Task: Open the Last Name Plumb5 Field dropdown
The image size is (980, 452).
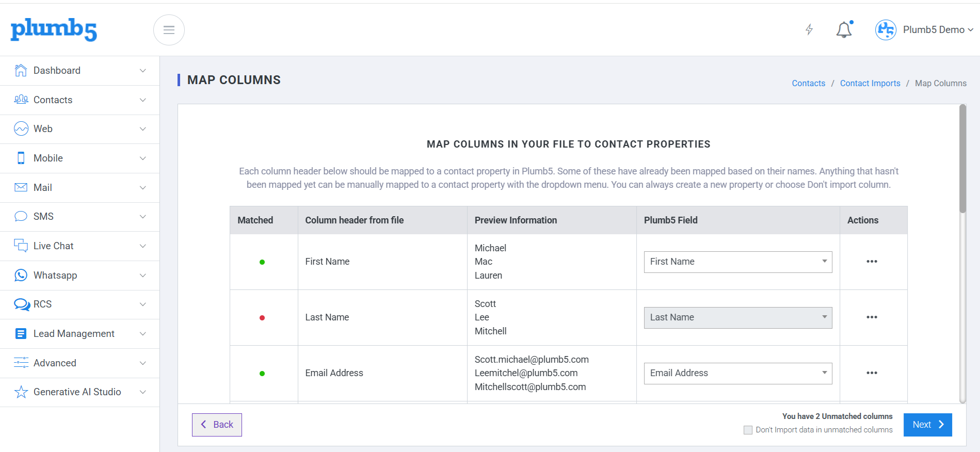Action: [x=738, y=318]
